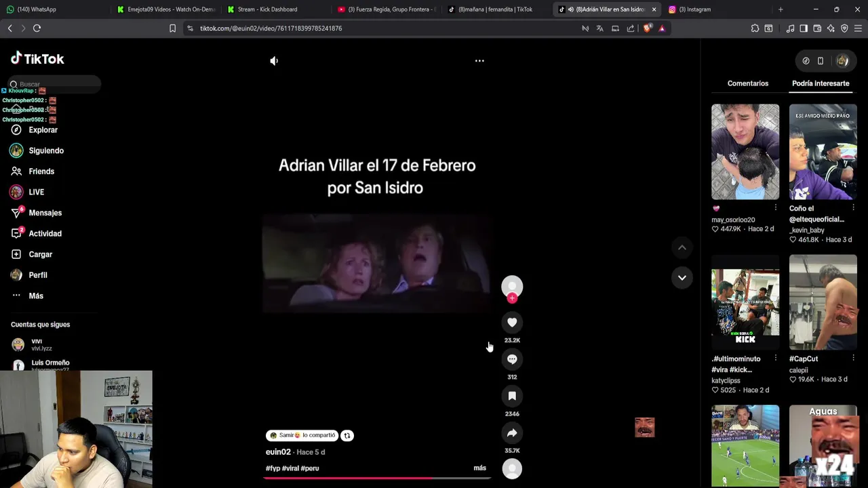Image resolution: width=868 pixels, height=488 pixels.
Task: Go to the TikTok home logo
Action: [37, 59]
